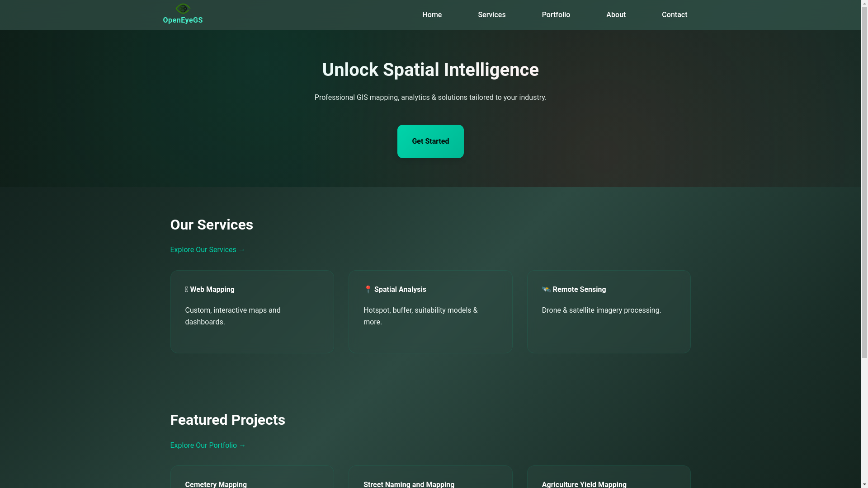This screenshot has width=868, height=488.
Task: Open the Contact nav item
Action: pyautogui.click(x=675, y=15)
